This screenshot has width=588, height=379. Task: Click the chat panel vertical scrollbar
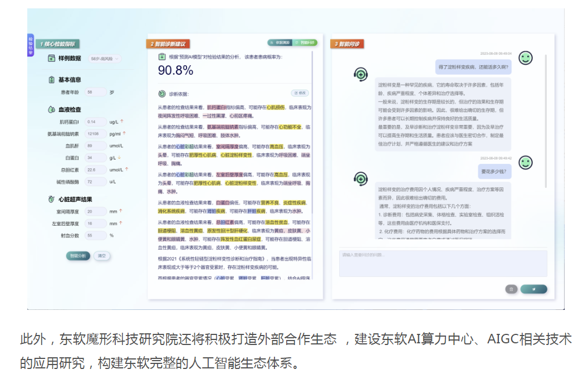(x=545, y=139)
